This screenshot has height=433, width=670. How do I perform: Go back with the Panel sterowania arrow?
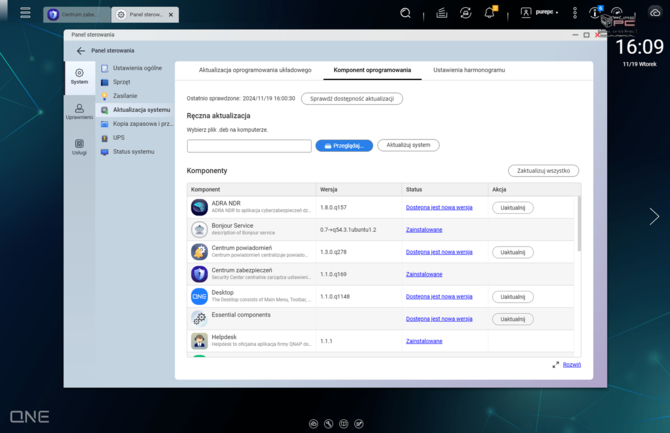pyautogui.click(x=81, y=51)
